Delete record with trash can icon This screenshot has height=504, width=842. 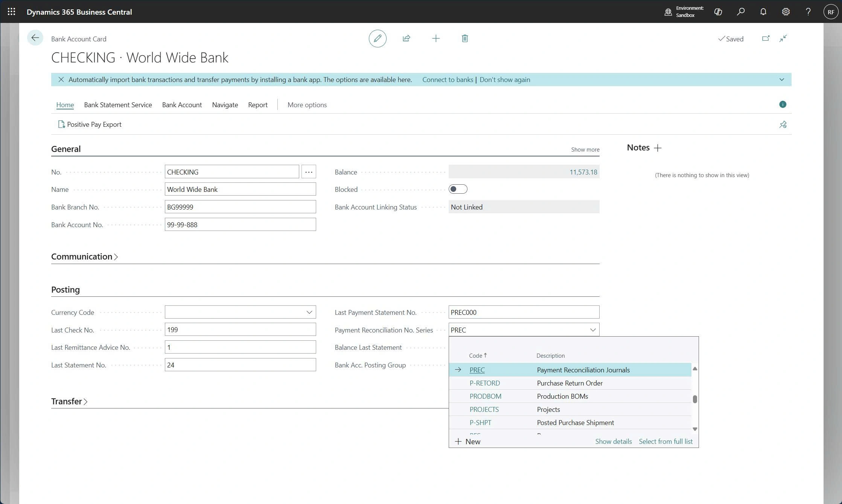pos(465,38)
